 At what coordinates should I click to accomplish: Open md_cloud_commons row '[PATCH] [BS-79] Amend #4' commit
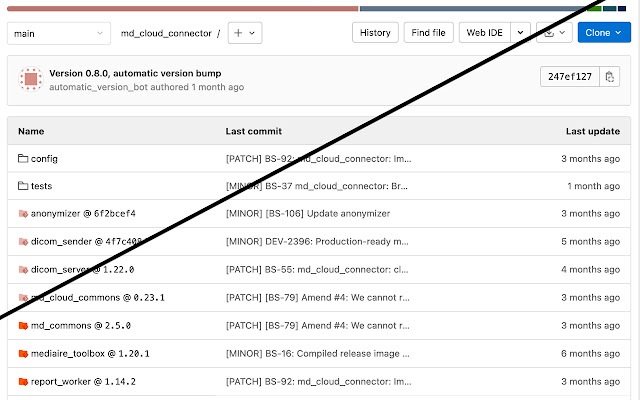pyautogui.click(x=318, y=298)
